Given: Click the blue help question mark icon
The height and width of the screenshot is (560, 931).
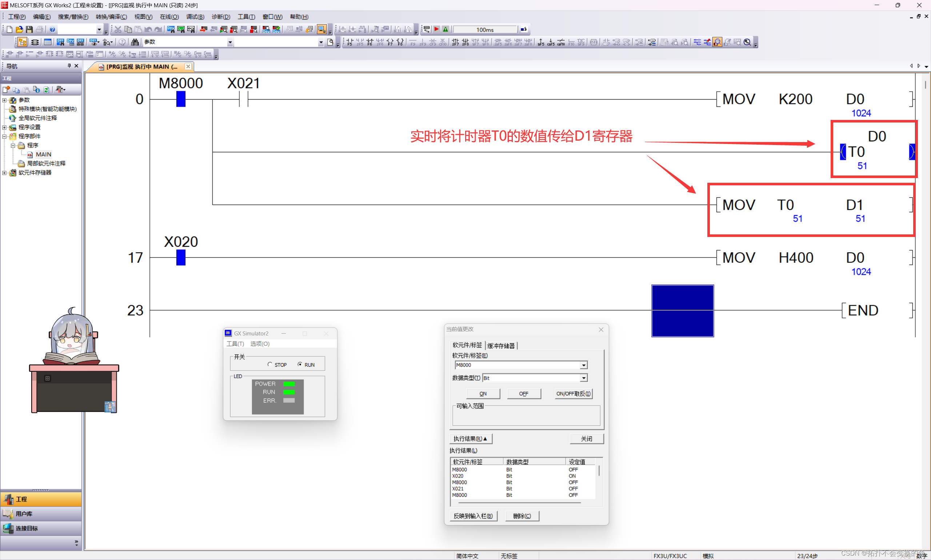Looking at the screenshot, I should pyautogui.click(x=52, y=29).
